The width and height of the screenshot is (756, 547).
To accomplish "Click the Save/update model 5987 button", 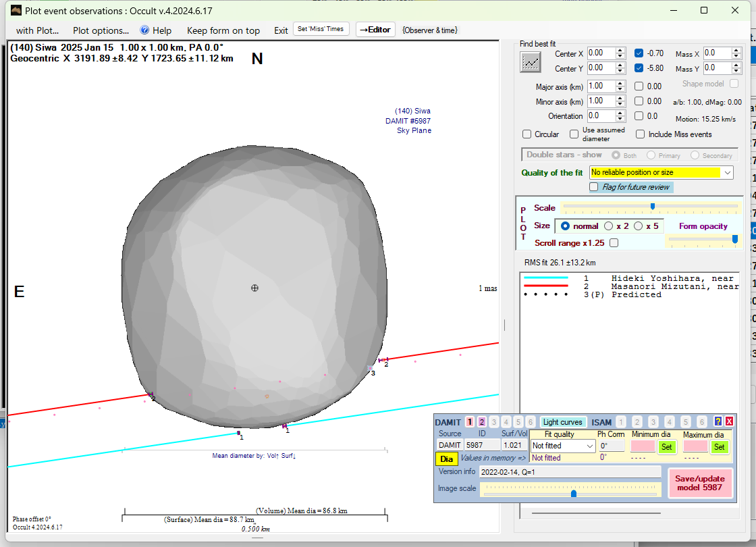I will pos(700,483).
